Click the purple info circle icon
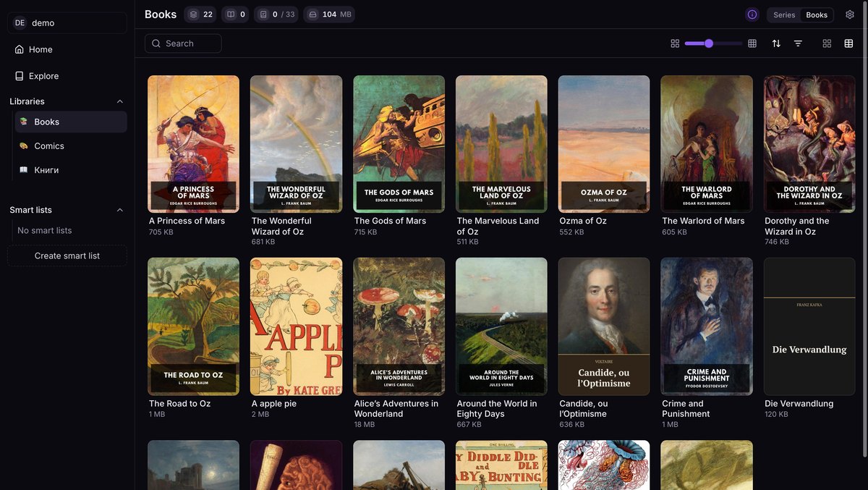This screenshot has width=868, height=490. click(752, 14)
